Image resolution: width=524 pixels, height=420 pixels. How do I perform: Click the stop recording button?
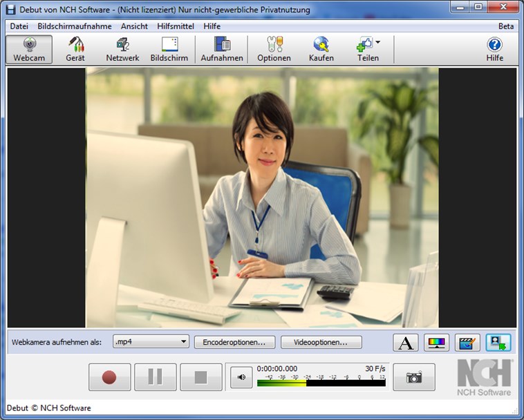click(x=201, y=377)
